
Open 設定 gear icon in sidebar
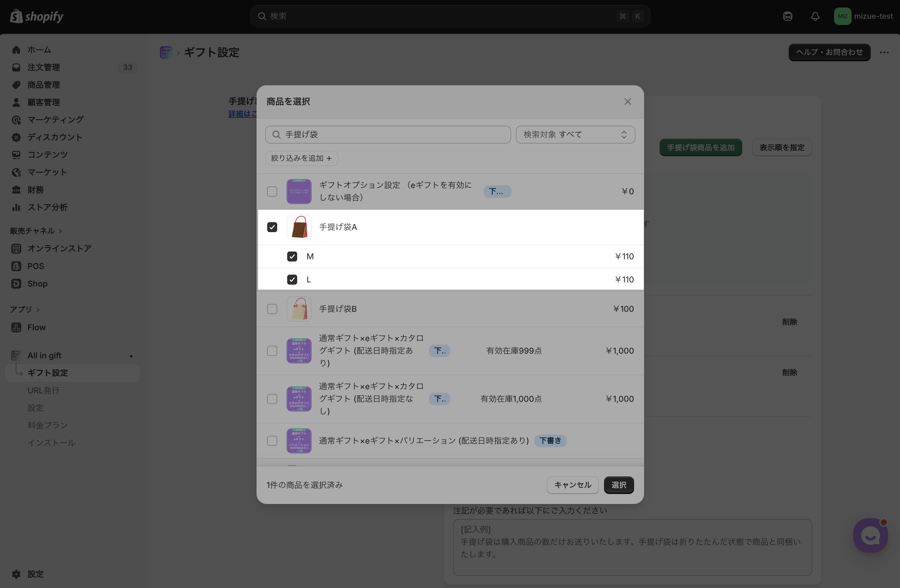[16, 574]
